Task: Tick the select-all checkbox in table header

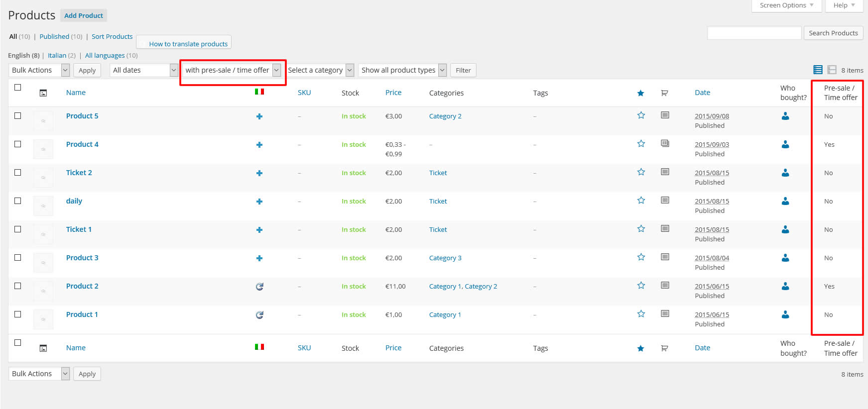Action: [18, 88]
